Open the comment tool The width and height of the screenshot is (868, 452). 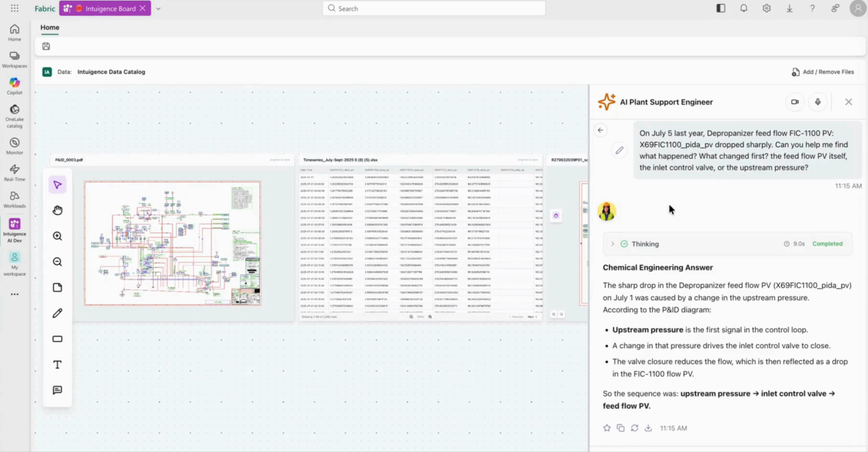coord(57,390)
